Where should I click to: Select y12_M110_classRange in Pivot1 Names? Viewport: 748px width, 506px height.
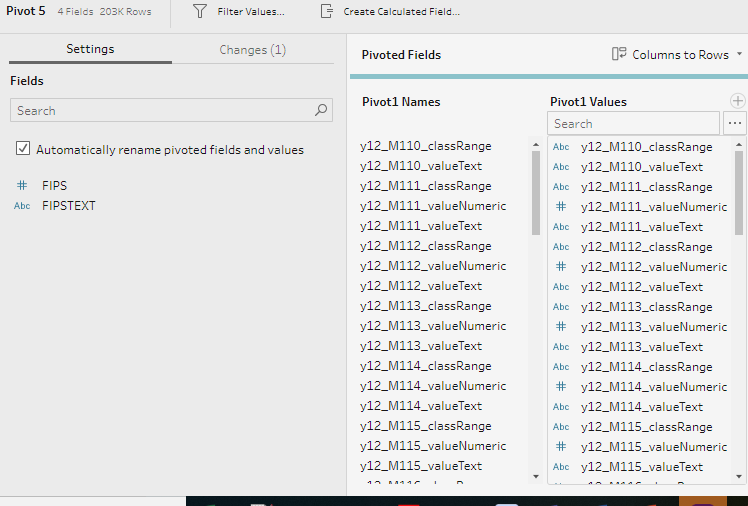[x=426, y=146]
